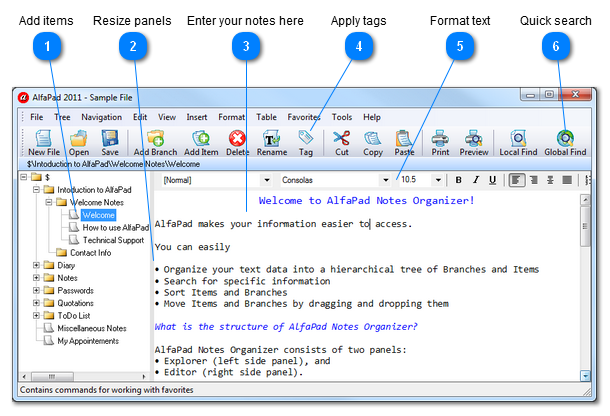Open the Help menu

pyautogui.click(x=372, y=117)
